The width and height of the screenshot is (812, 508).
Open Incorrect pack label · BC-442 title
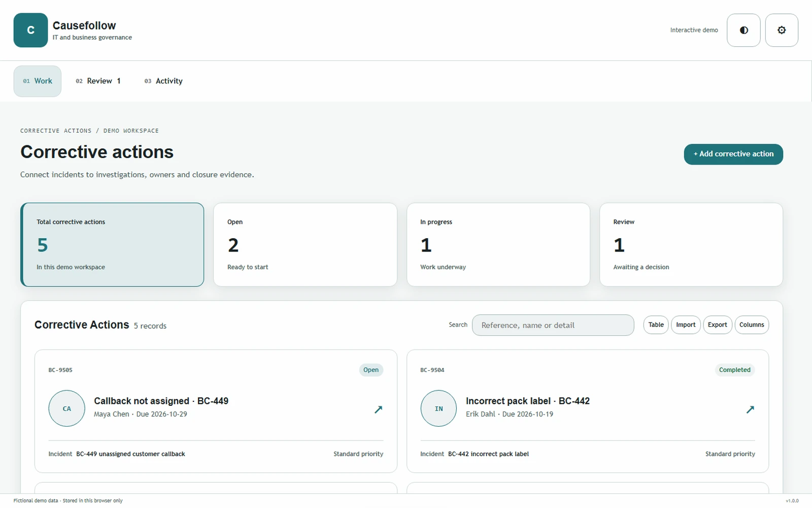click(528, 401)
